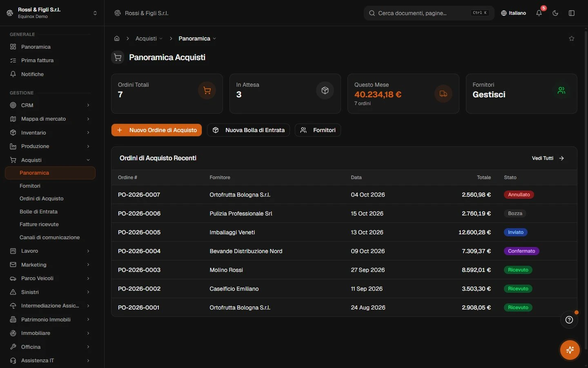Click the Fornitori button beside Nuova Bolla
The width and height of the screenshot is (588, 368).
coord(318,130)
